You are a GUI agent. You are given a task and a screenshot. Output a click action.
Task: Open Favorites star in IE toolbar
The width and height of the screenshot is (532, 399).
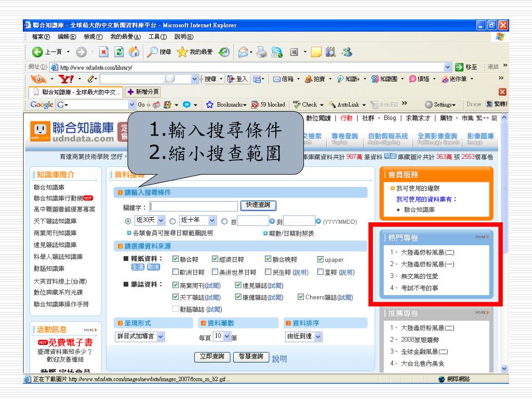pyautogui.click(x=182, y=52)
